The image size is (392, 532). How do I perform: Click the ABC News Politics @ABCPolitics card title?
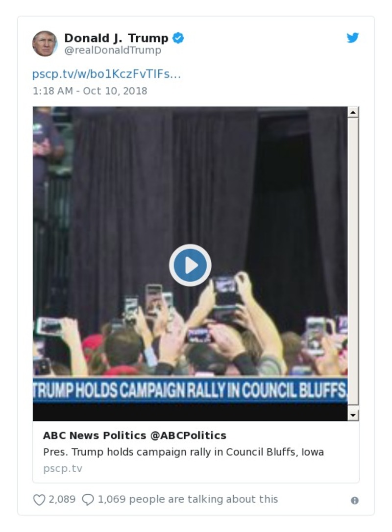135,435
